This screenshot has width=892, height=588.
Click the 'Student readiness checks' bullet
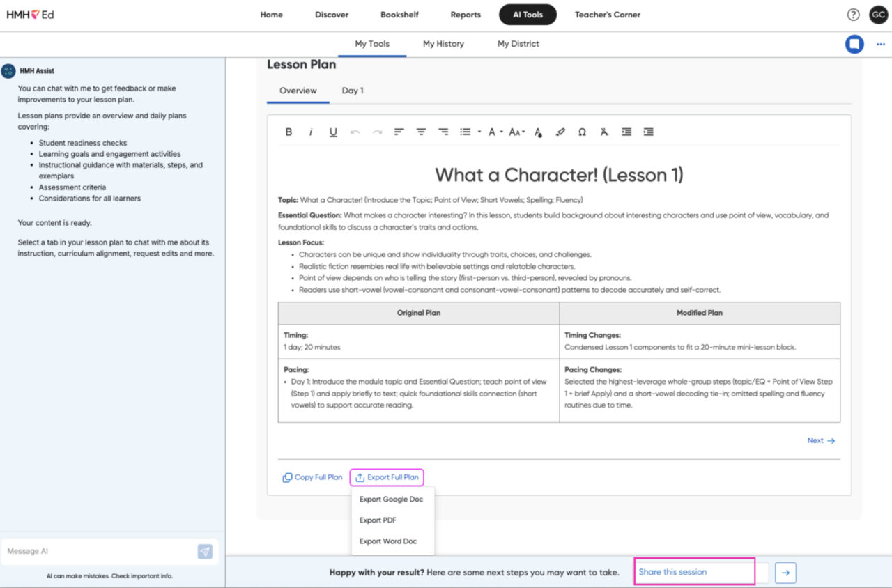pos(83,143)
